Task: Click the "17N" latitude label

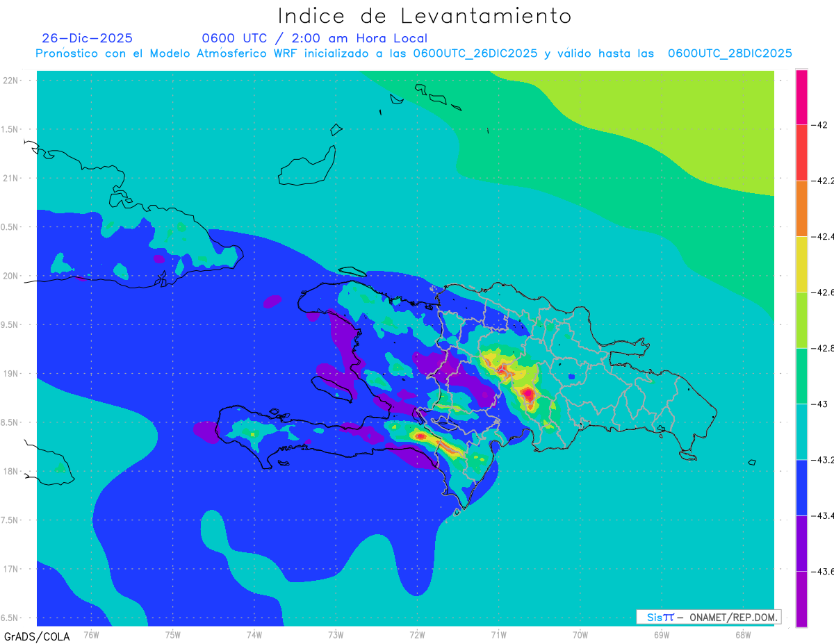Action: click(x=12, y=569)
